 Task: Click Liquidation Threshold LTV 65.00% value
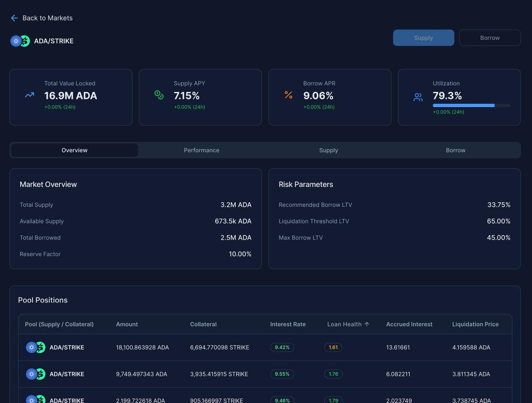(499, 221)
